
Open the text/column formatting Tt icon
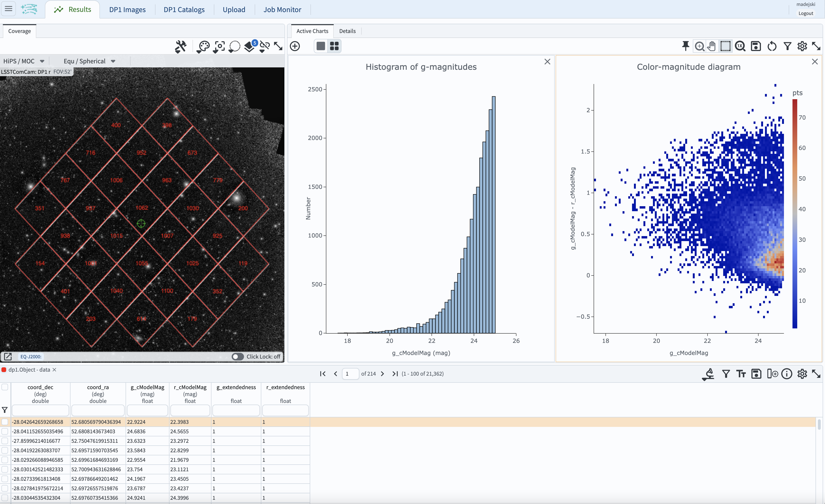pos(741,374)
